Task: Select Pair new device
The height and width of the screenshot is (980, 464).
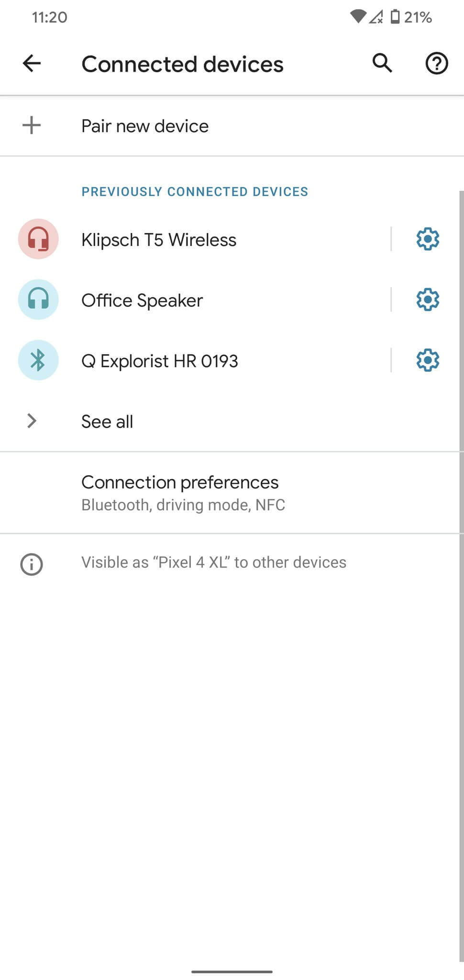Action: click(145, 126)
